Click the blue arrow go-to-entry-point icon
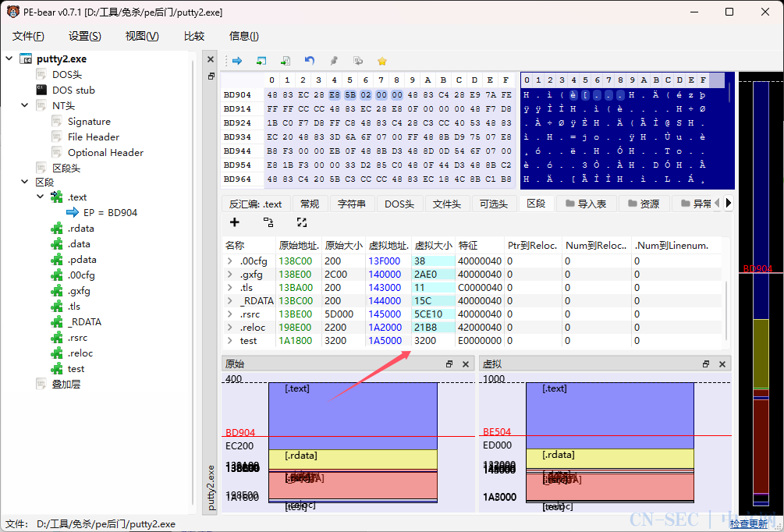784x532 pixels. pyautogui.click(x=237, y=61)
